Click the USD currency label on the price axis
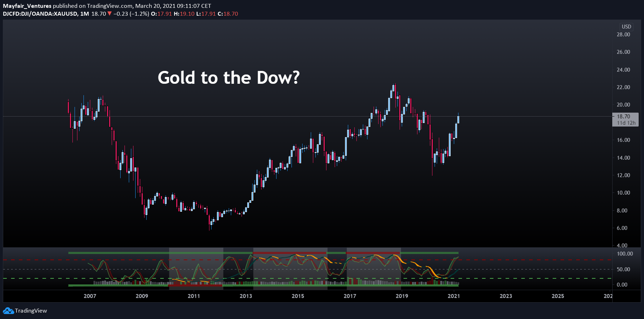Image resolution: width=644 pixels, height=319 pixels. (627, 27)
